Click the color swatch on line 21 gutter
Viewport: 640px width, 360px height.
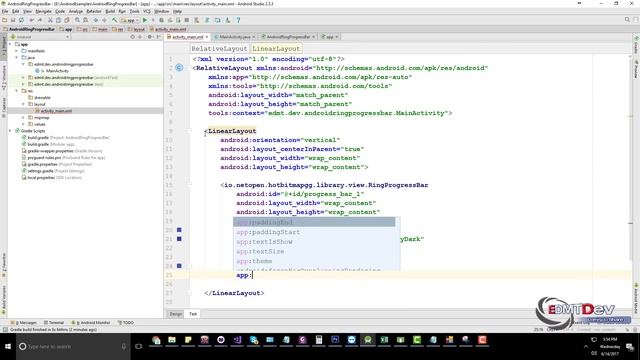(x=179, y=239)
